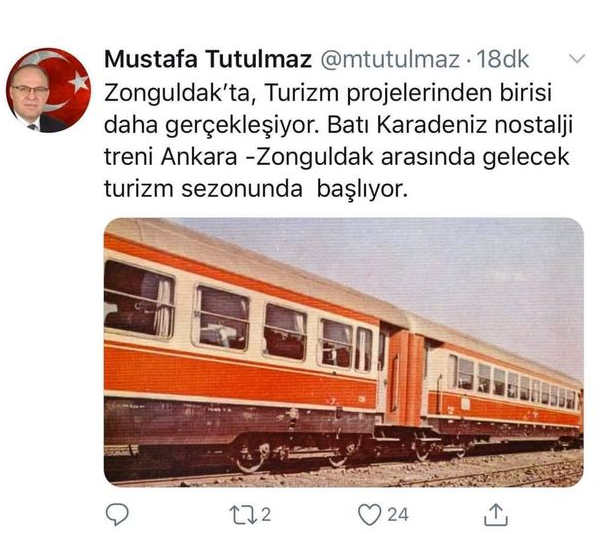609x534 pixels.
Task: Click the 18dk timestamp
Action: tap(502, 59)
